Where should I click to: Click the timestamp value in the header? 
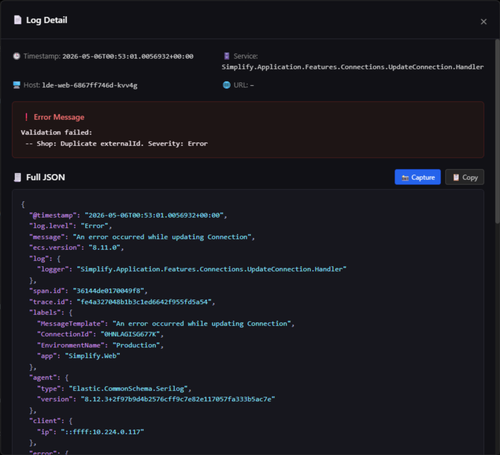pyautogui.click(x=128, y=56)
